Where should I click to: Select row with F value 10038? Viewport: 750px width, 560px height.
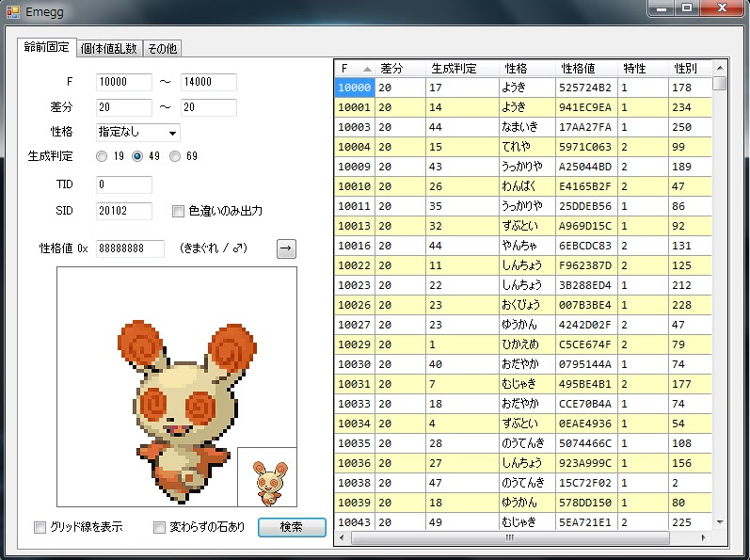coord(523,483)
